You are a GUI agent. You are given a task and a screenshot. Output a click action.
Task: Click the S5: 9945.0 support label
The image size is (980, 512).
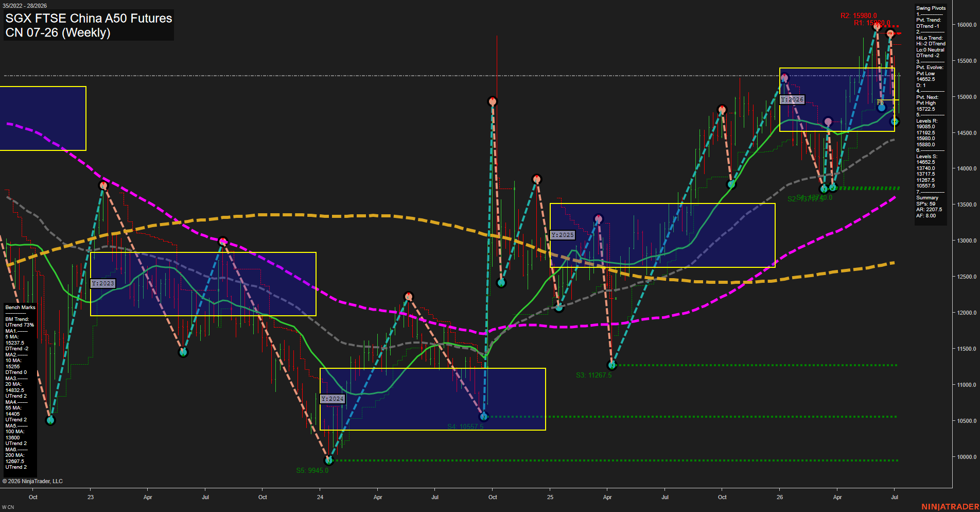pos(312,470)
